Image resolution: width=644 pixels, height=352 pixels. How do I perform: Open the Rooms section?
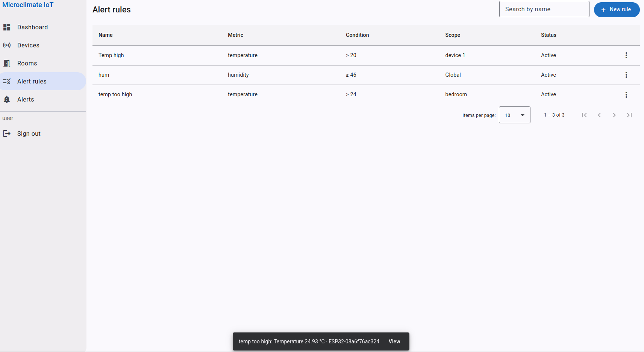[x=43, y=63]
